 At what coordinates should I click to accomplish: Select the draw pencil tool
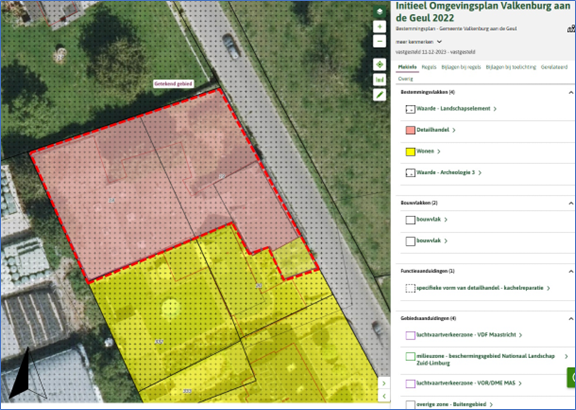pyautogui.click(x=379, y=95)
